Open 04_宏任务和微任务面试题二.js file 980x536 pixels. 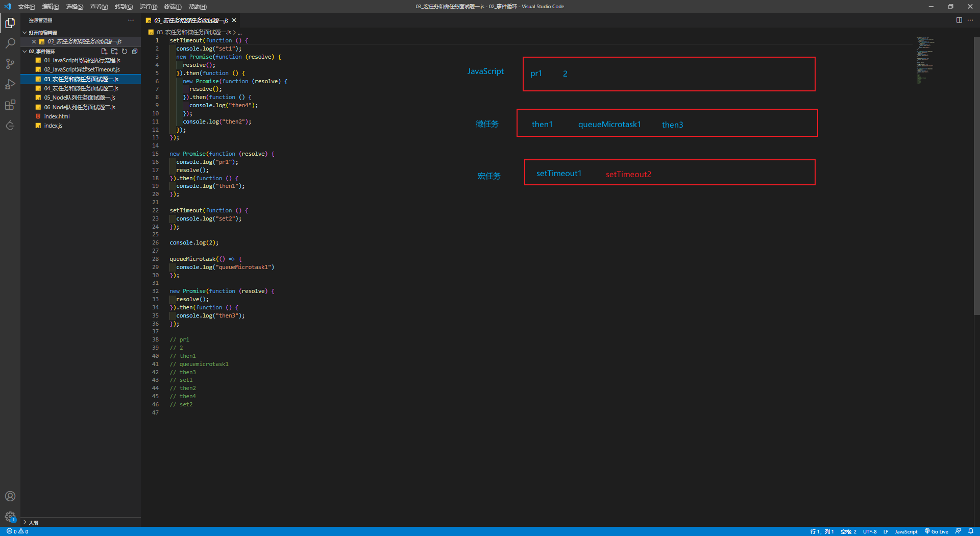[x=82, y=88]
